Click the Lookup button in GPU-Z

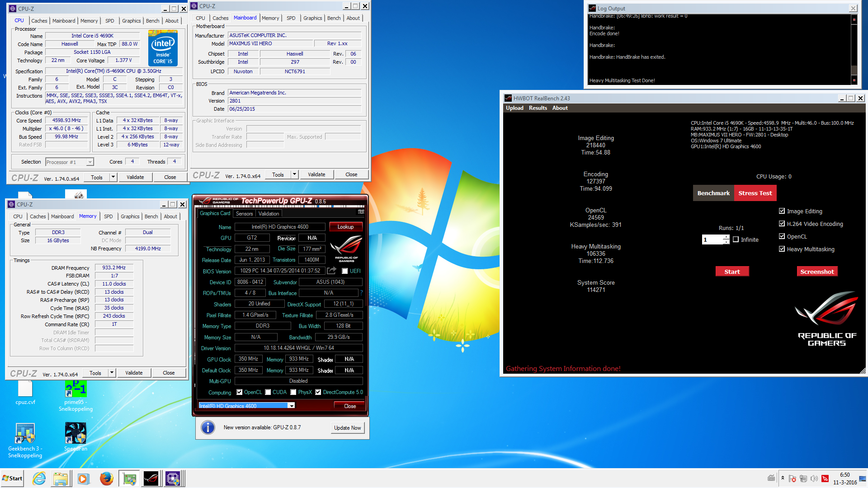pos(346,227)
